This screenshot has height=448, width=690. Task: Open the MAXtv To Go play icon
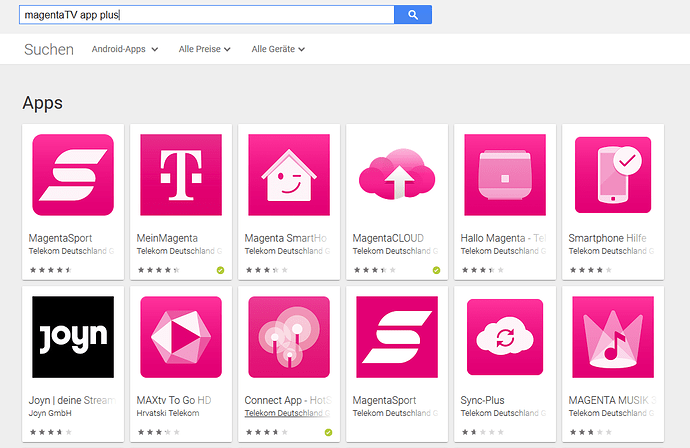[x=181, y=337]
